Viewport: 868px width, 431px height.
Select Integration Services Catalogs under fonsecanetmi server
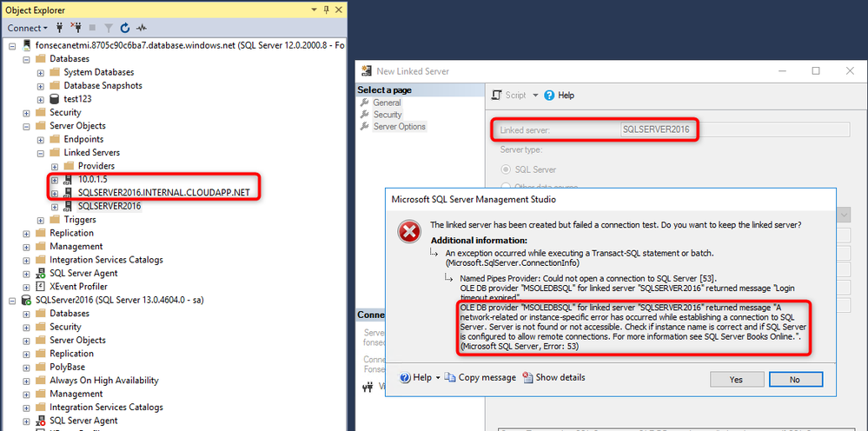point(106,260)
